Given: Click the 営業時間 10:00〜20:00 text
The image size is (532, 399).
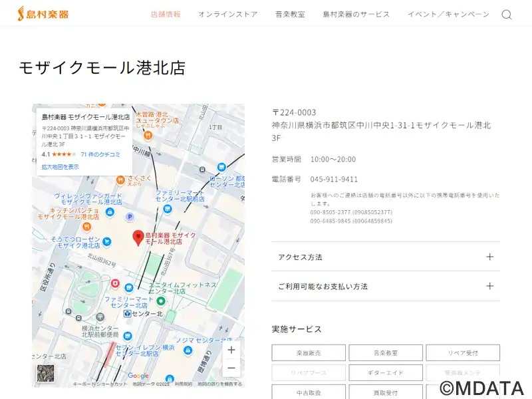Looking at the screenshot, I should [x=314, y=159].
